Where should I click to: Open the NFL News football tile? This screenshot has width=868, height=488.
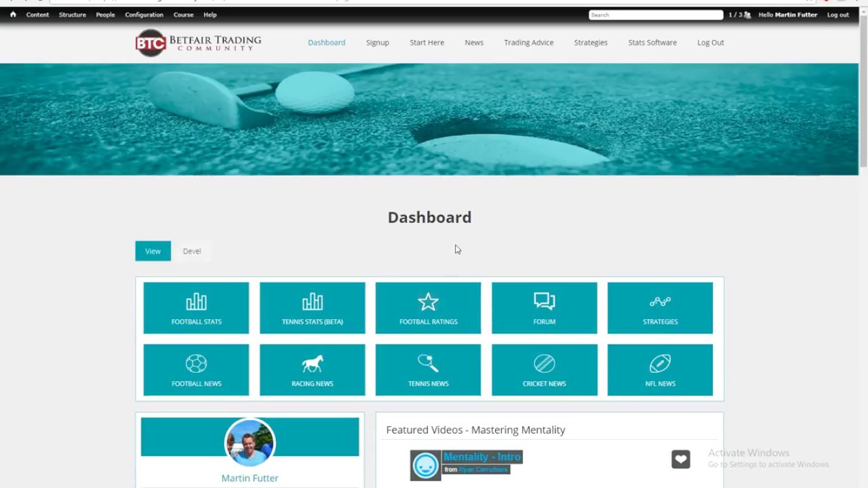(660, 370)
